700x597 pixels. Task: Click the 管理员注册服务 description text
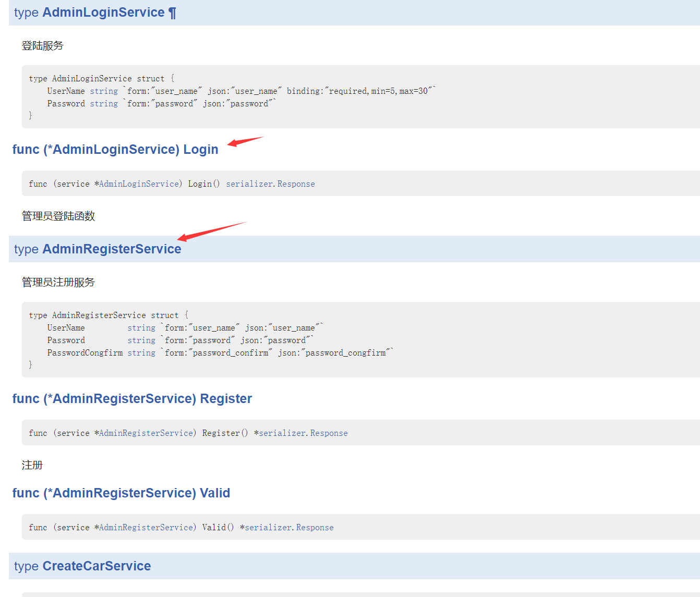(58, 283)
